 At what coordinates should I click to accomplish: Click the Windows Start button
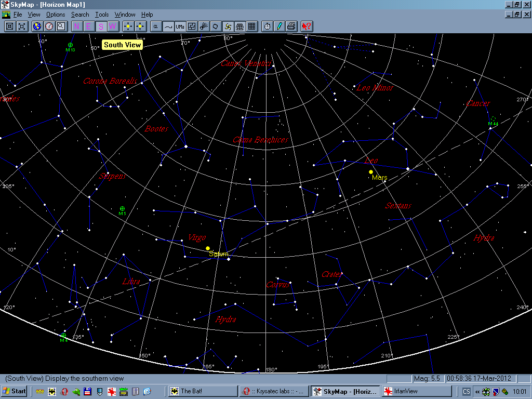(x=14, y=391)
